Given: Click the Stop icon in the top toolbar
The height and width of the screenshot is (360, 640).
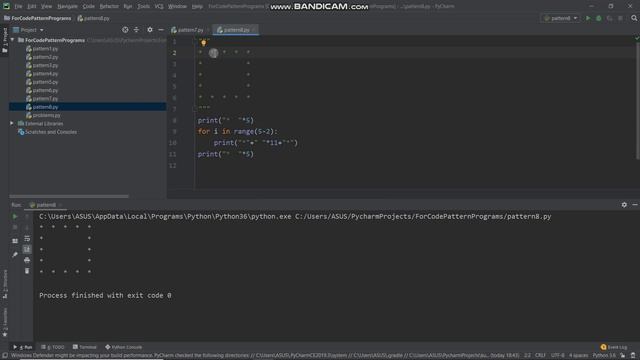Looking at the screenshot, I should tap(620, 18).
